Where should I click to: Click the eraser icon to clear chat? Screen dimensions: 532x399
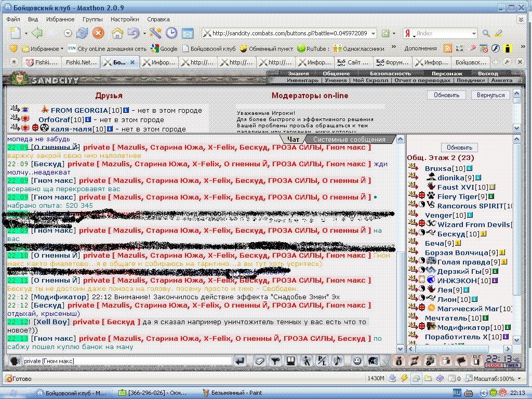tap(260, 361)
